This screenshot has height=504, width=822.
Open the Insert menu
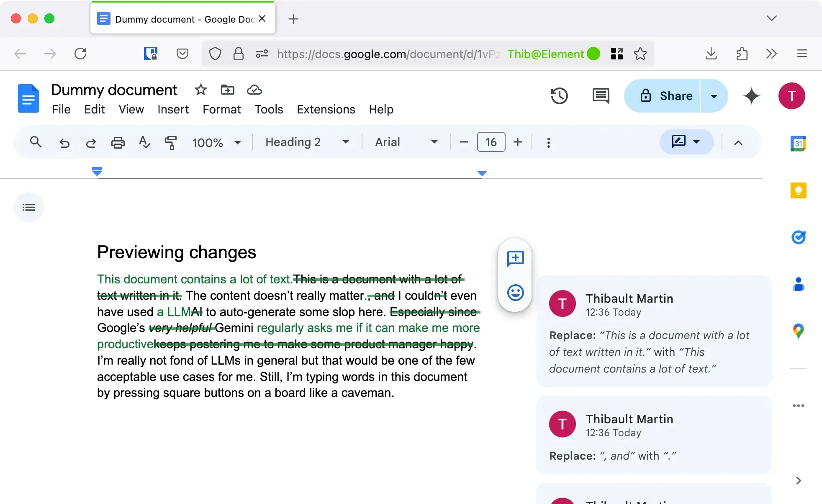(x=172, y=109)
